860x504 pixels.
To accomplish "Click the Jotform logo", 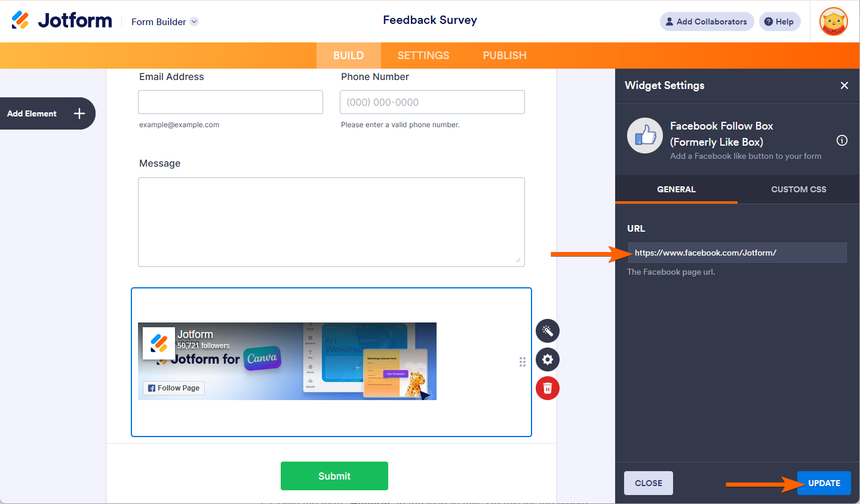I will click(62, 20).
